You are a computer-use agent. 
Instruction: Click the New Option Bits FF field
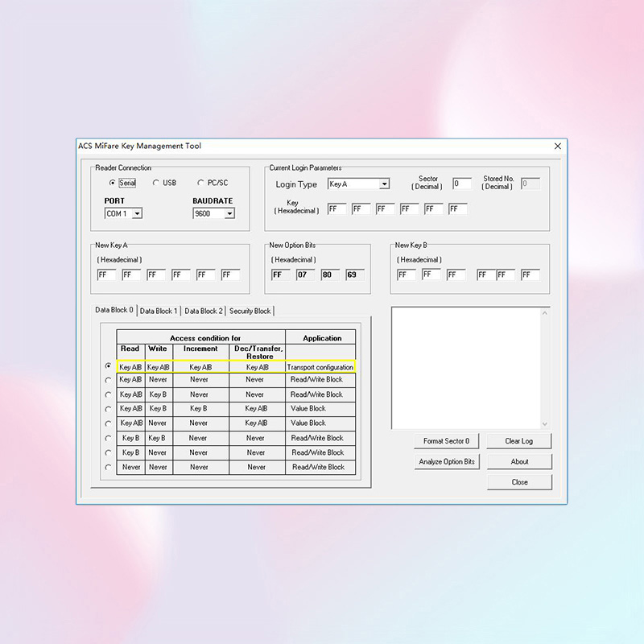pyautogui.click(x=281, y=275)
